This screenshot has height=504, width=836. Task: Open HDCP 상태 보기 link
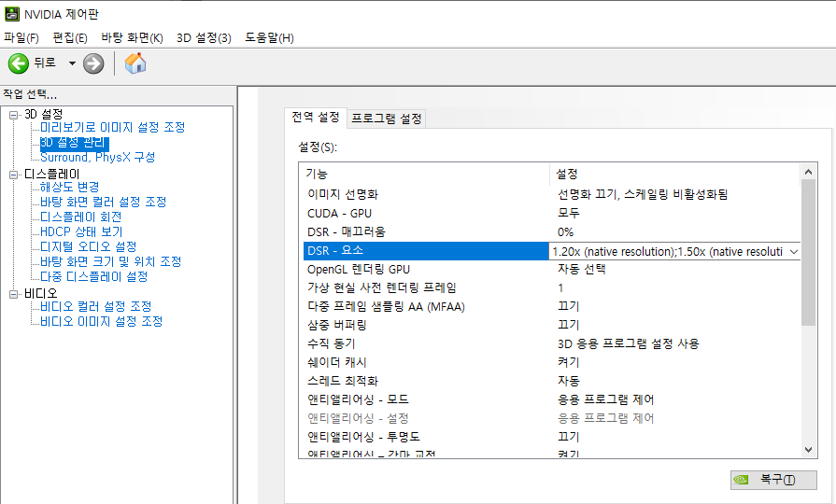[x=81, y=231]
